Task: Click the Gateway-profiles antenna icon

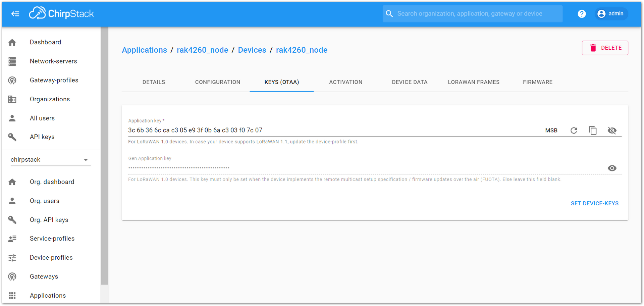Action: click(12, 81)
